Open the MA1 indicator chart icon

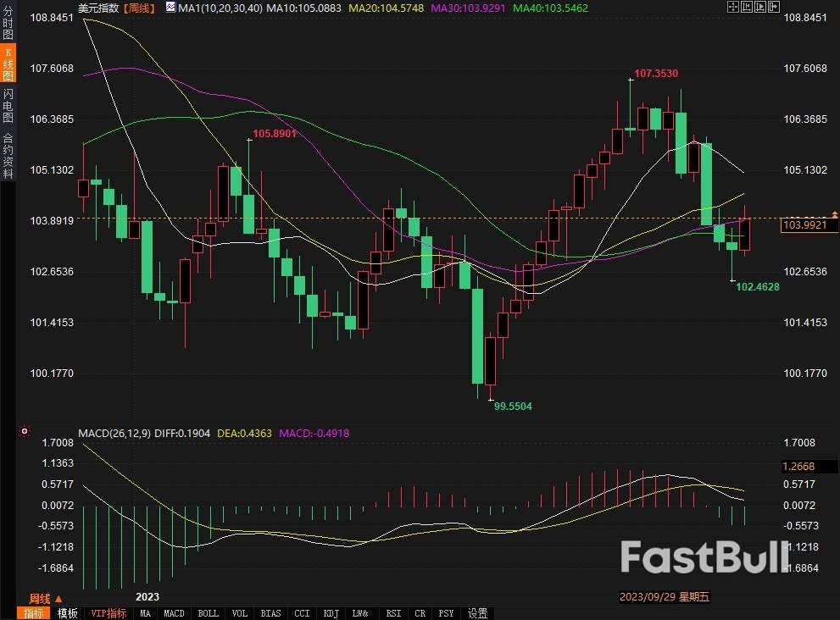point(170,8)
